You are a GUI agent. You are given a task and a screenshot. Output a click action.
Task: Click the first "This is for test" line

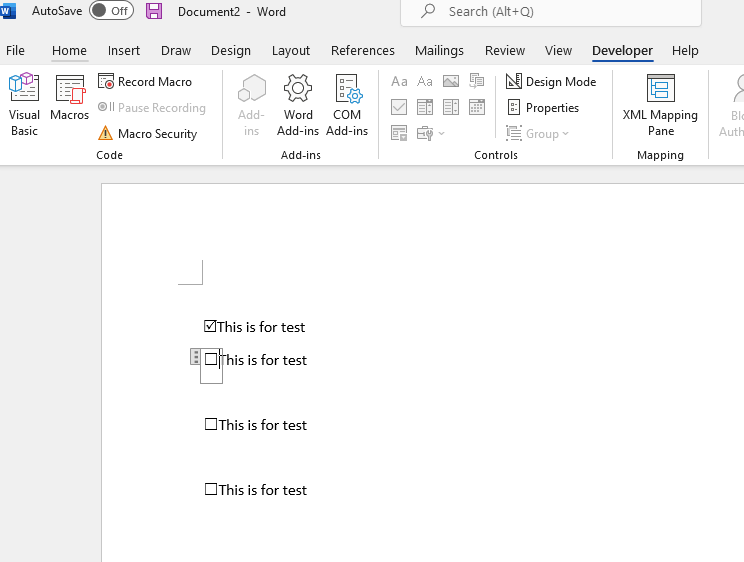click(x=261, y=327)
